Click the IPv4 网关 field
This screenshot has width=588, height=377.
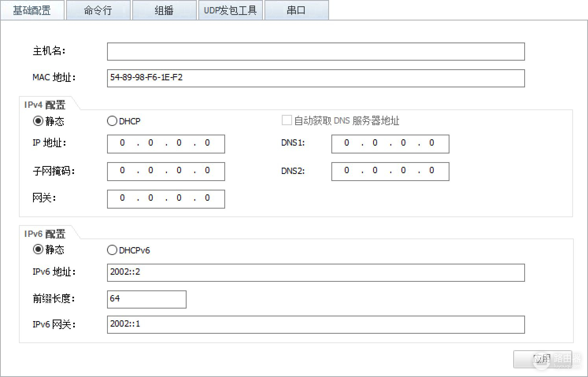coord(166,199)
